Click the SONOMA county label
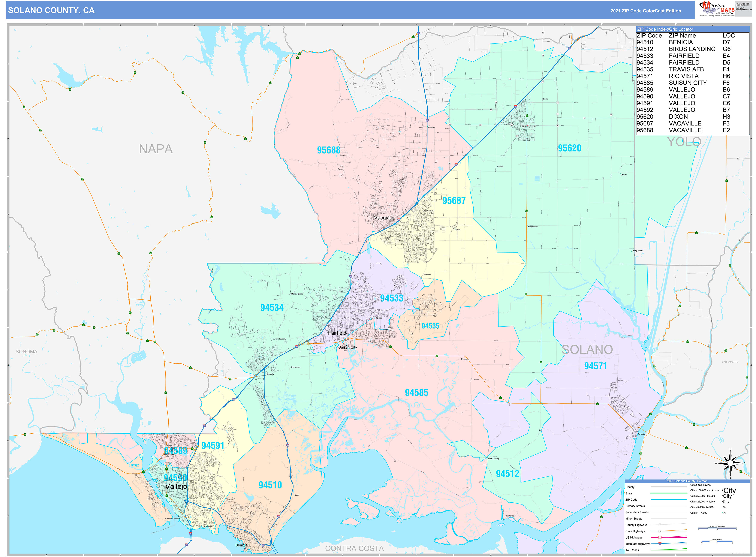The height and width of the screenshot is (557, 756). (26, 352)
